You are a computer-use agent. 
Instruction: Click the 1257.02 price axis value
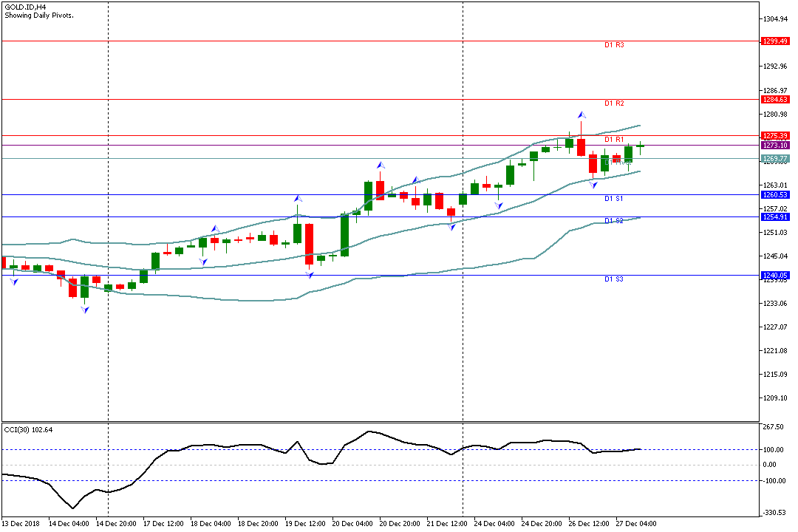776,208
